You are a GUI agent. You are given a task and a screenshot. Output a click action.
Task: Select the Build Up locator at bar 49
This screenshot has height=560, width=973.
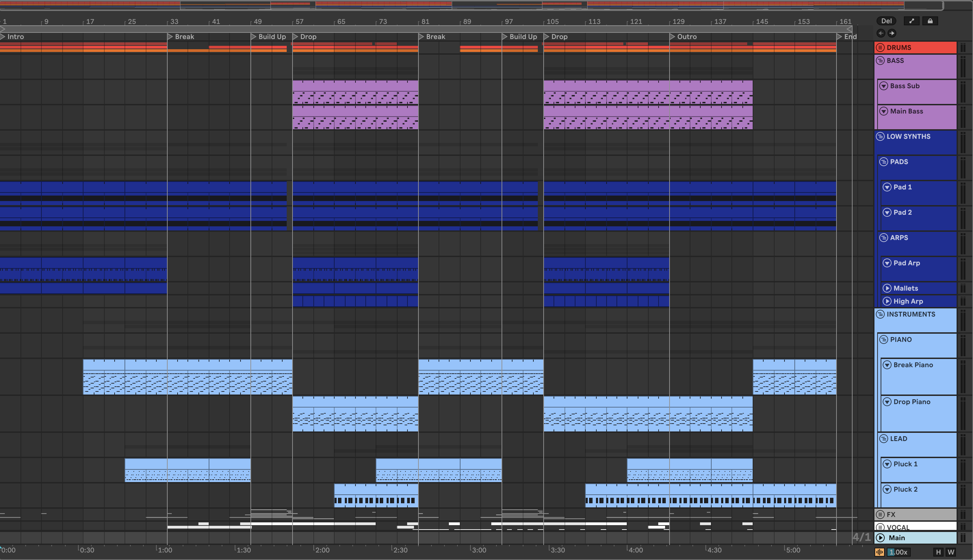click(254, 37)
